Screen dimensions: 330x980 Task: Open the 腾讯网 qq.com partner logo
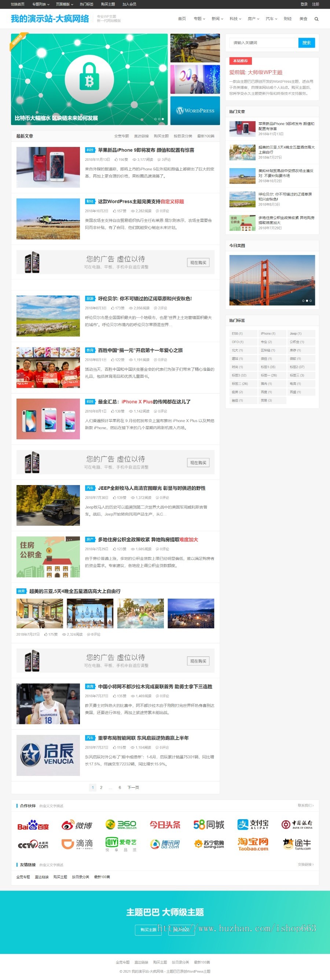coord(165,844)
